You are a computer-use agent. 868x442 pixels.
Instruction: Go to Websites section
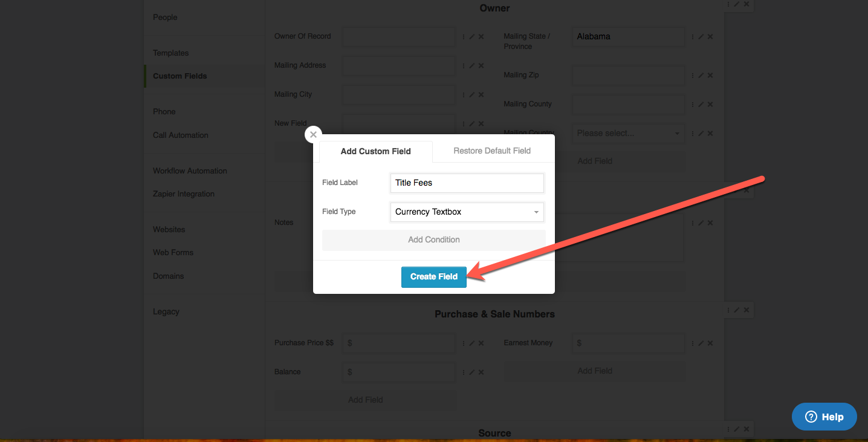point(169,230)
